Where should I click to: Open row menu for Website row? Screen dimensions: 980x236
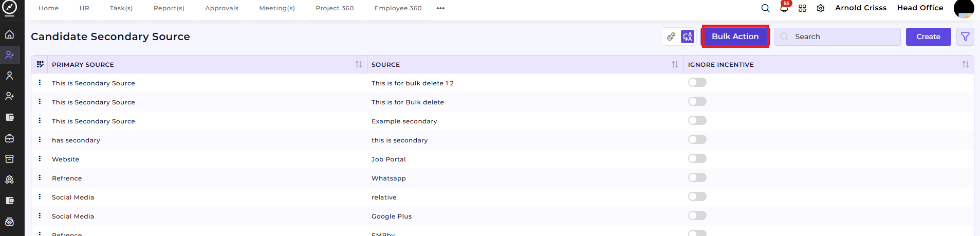(40, 158)
